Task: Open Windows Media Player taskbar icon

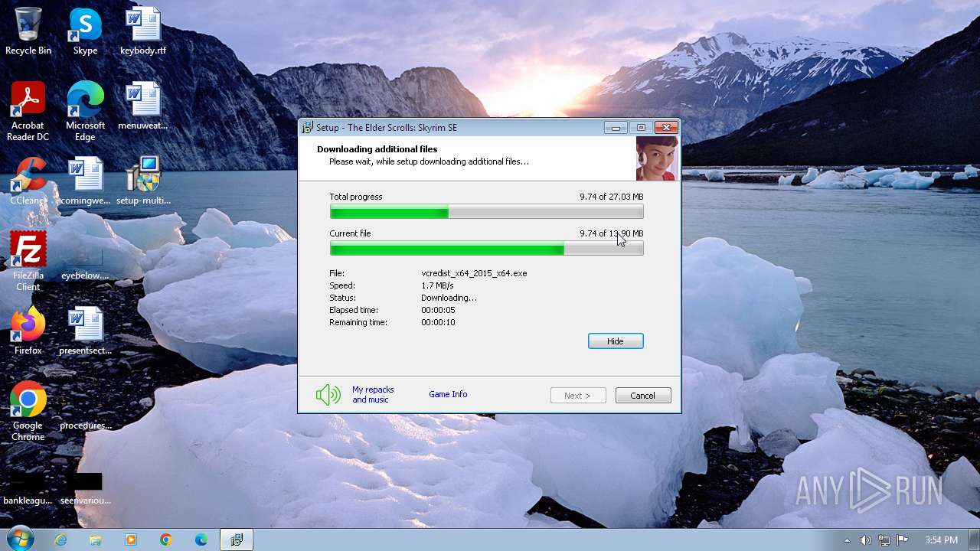Action: pyautogui.click(x=131, y=540)
